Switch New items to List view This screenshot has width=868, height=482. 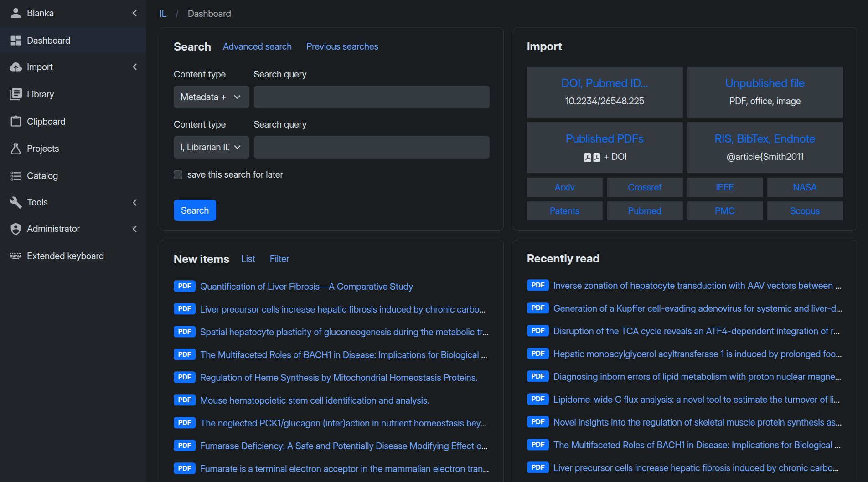(248, 258)
